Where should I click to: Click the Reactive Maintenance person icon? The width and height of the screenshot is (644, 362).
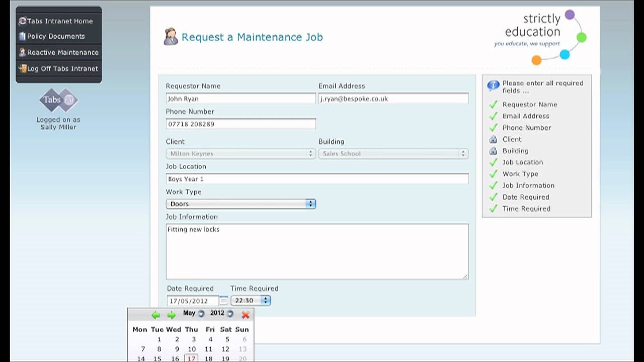click(22, 52)
